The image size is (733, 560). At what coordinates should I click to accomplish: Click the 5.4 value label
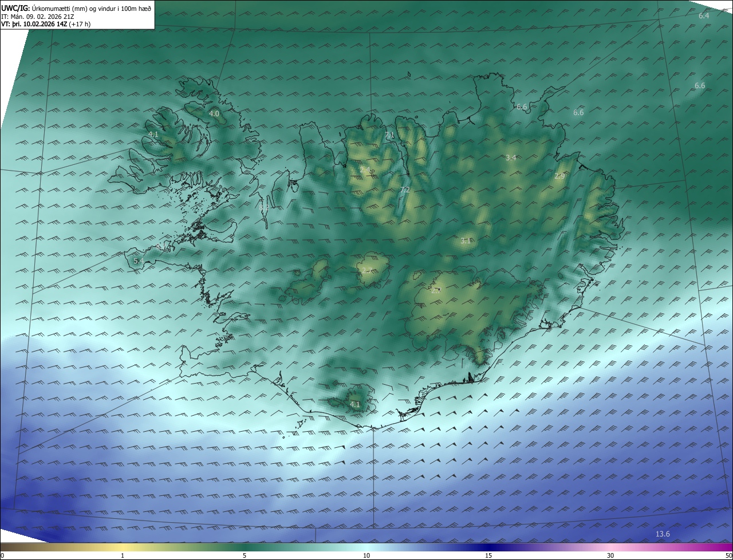139,261
